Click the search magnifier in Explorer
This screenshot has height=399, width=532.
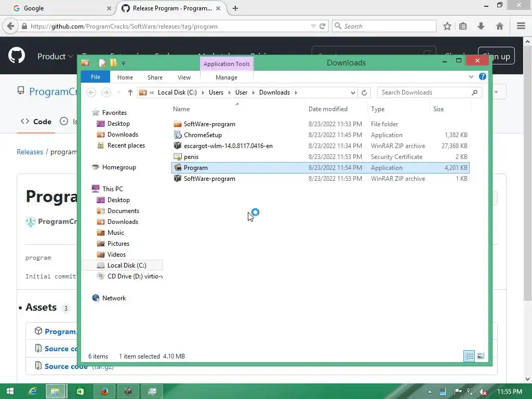(475, 92)
